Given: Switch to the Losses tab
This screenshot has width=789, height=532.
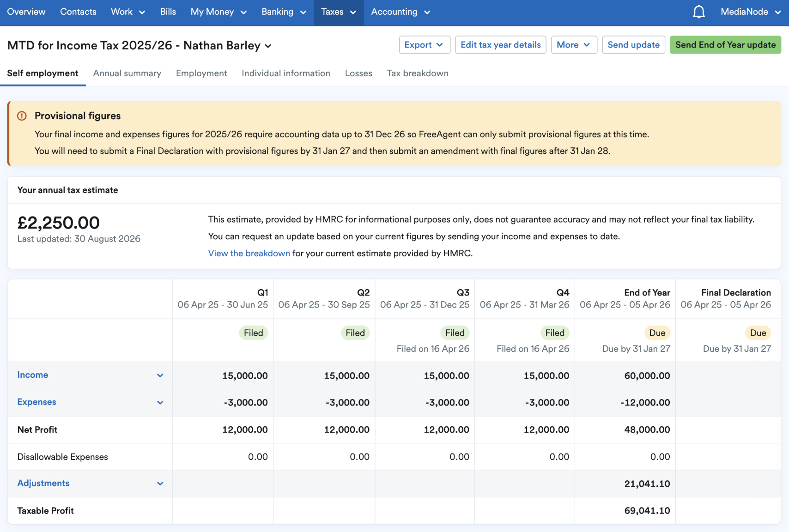Looking at the screenshot, I should pos(358,73).
